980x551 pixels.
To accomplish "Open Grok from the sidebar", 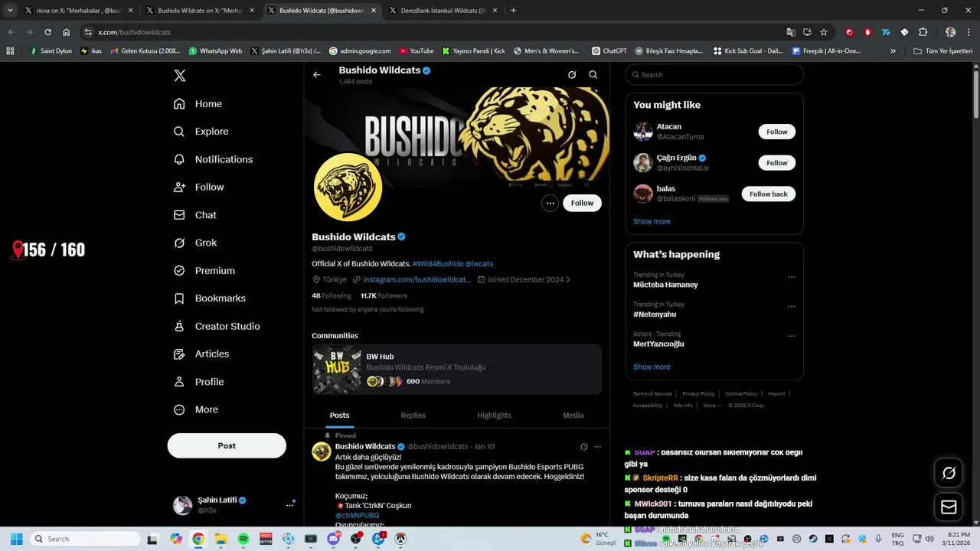I will (194, 243).
